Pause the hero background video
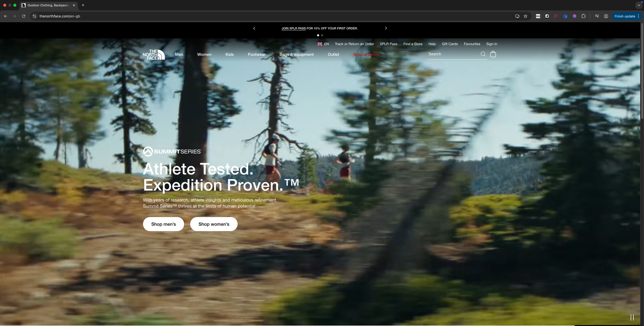Screen dimensions: 644x326 [632, 317]
